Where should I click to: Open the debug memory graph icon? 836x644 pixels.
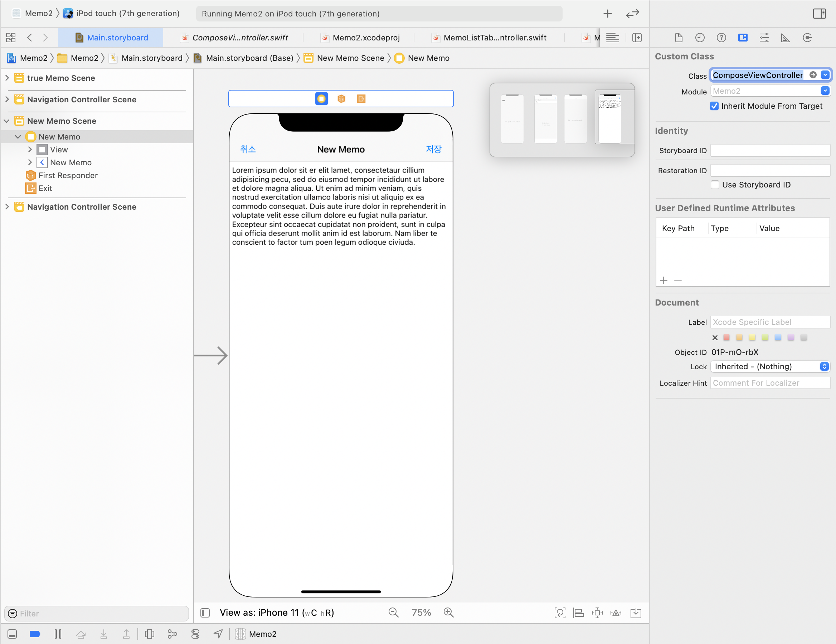172,634
